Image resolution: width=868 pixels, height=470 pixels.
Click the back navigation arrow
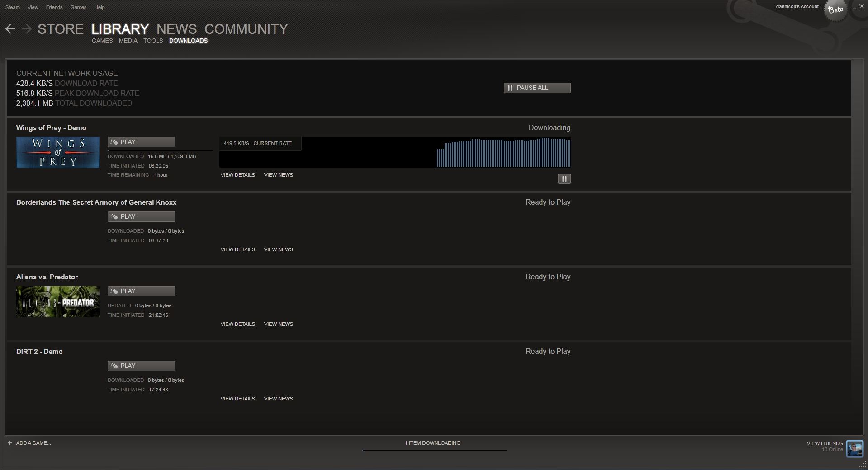pyautogui.click(x=10, y=28)
